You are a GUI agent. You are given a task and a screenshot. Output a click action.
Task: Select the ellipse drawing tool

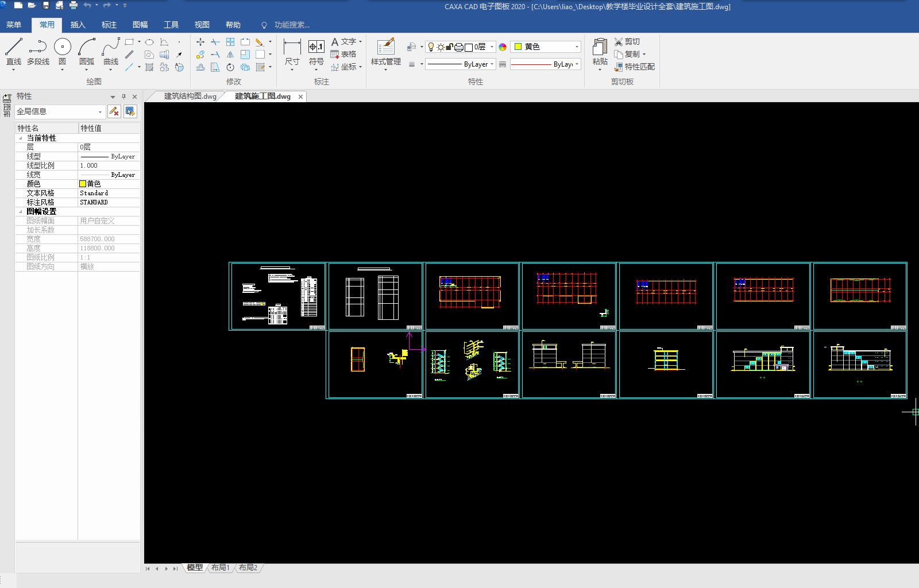click(149, 42)
